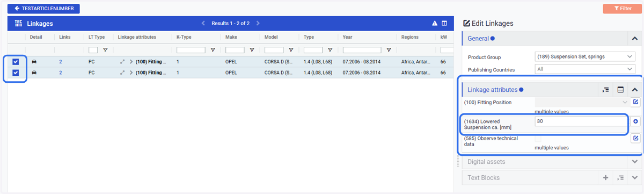Click the Year filter input
The image size is (644, 194).
[362, 50]
